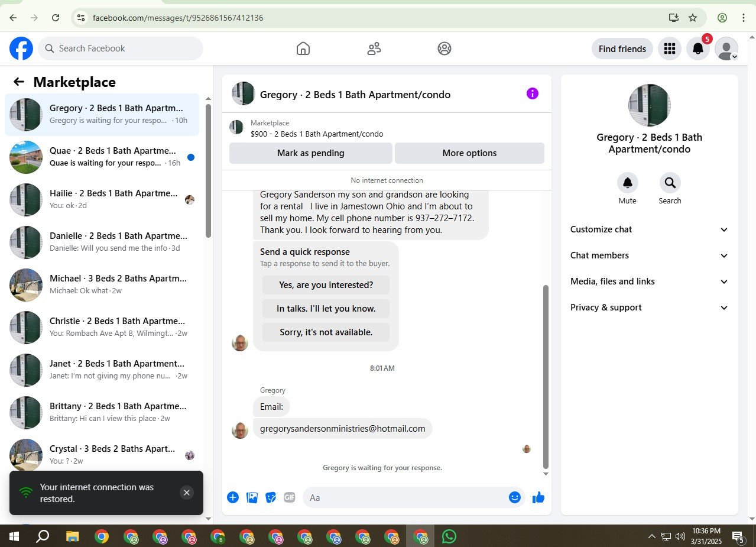
Task: Open the Facebook menu grid icon
Action: click(670, 48)
